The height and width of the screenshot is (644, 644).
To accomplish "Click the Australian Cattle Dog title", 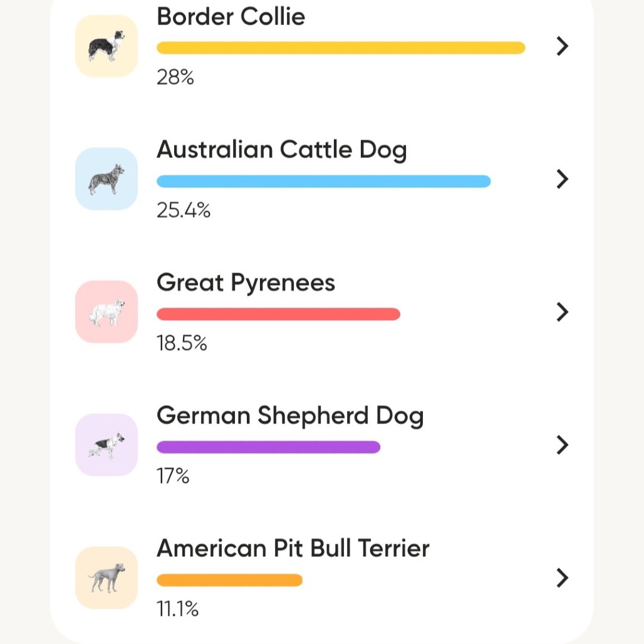I will click(282, 150).
